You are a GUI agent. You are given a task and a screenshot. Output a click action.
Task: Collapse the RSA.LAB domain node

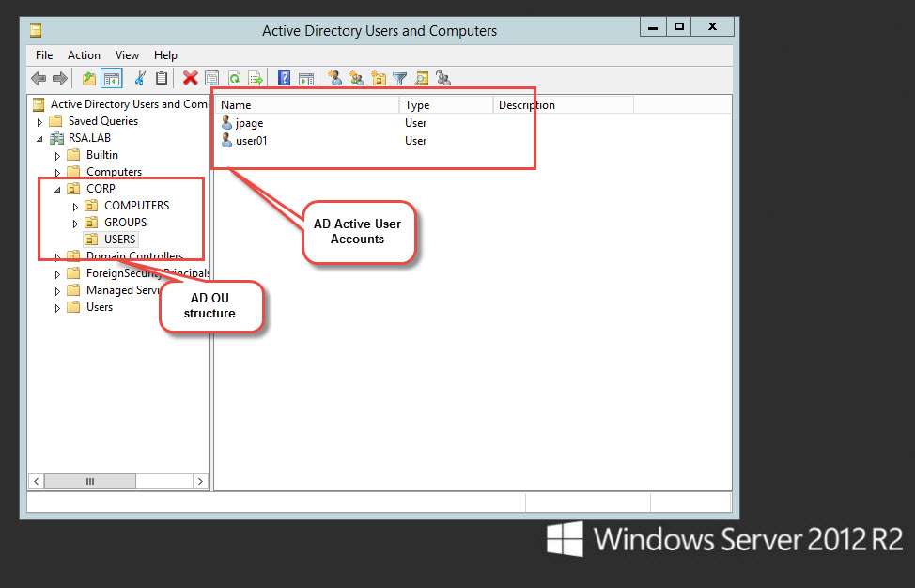(x=39, y=139)
